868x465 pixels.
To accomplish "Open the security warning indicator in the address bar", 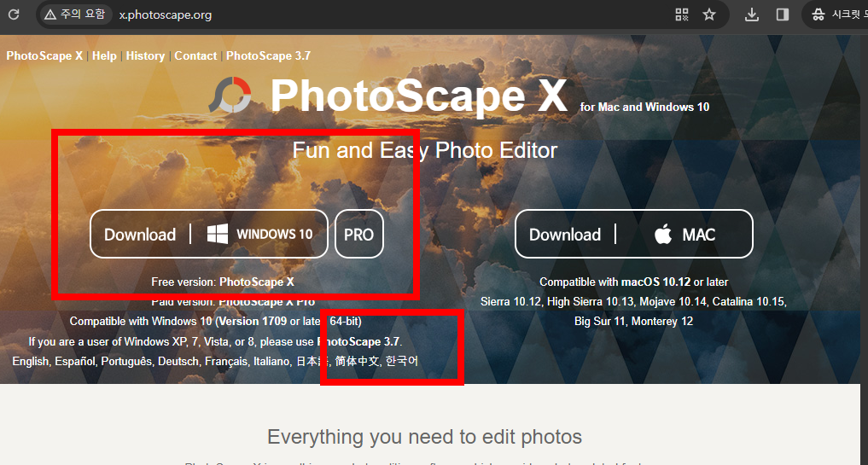I will pyautogui.click(x=75, y=15).
